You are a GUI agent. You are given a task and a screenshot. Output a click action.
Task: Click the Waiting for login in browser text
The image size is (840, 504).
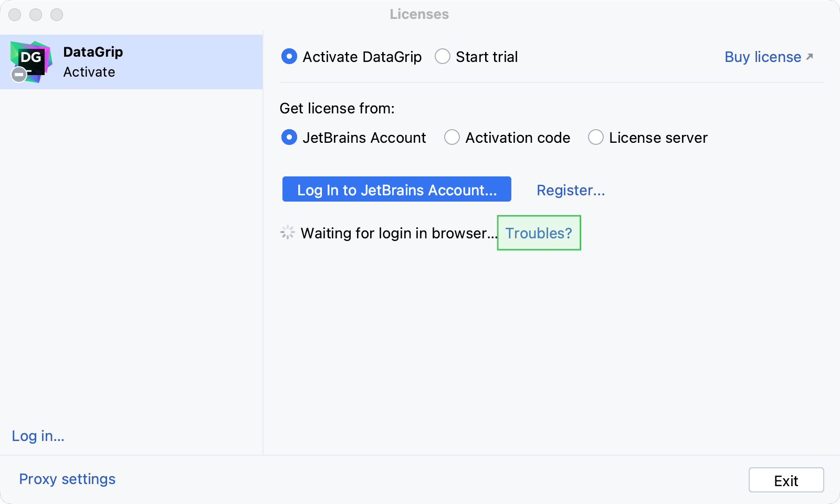click(398, 233)
